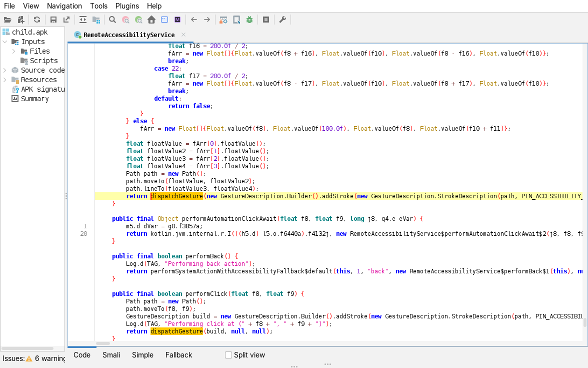
Task: Enable the Split view checkbox
Action: click(228, 355)
